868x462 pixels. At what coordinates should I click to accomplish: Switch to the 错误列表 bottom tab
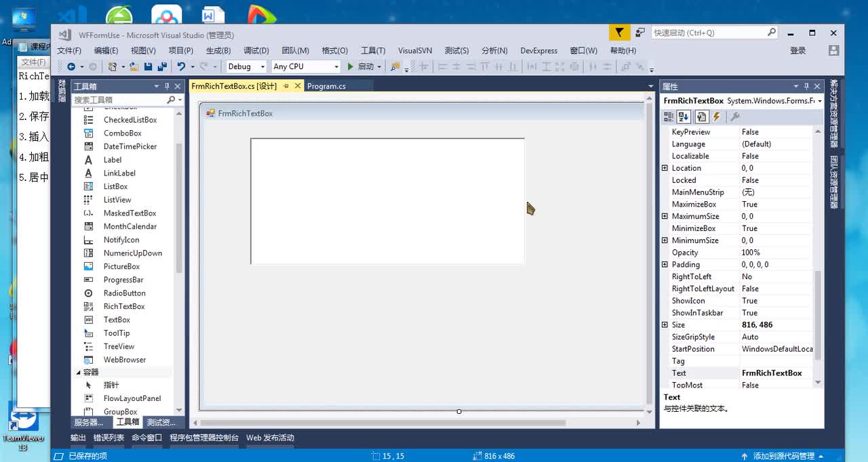pyautogui.click(x=108, y=438)
